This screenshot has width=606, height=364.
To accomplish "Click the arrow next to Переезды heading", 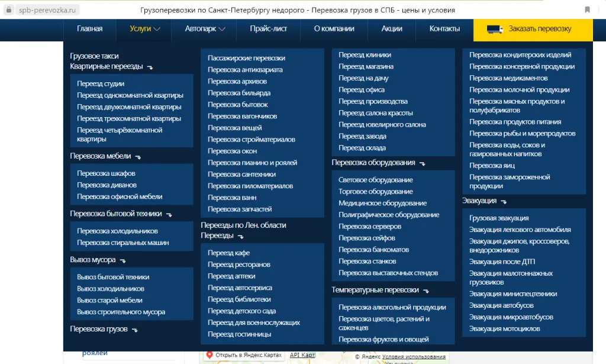I will [x=241, y=237].
